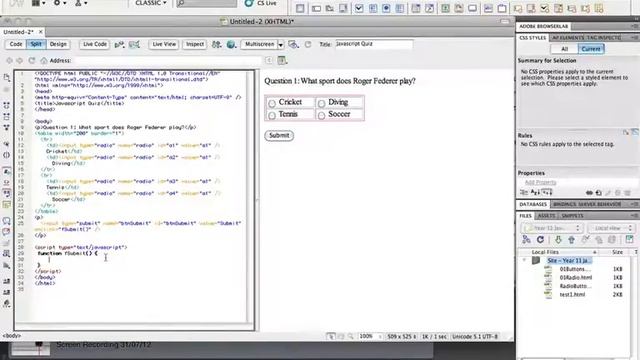Click the browser Address field
The image size is (640, 360).
tap(167, 60)
